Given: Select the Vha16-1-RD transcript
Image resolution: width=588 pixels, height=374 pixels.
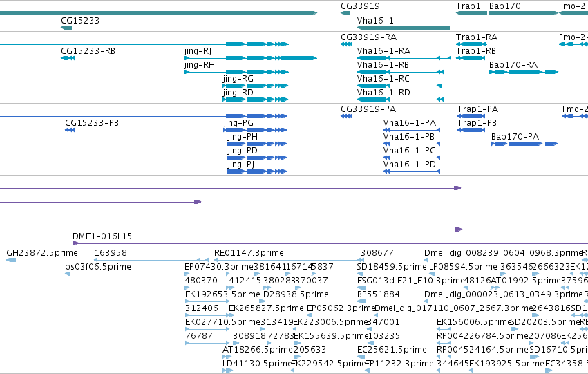Looking at the screenshot, I should [400, 100].
